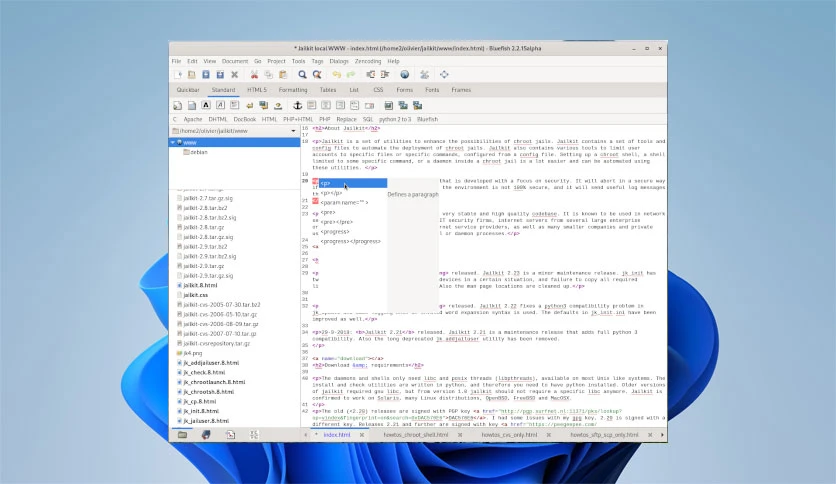Click the Preview in browser globe icon
This screenshot has height=484, width=836.
(405, 75)
